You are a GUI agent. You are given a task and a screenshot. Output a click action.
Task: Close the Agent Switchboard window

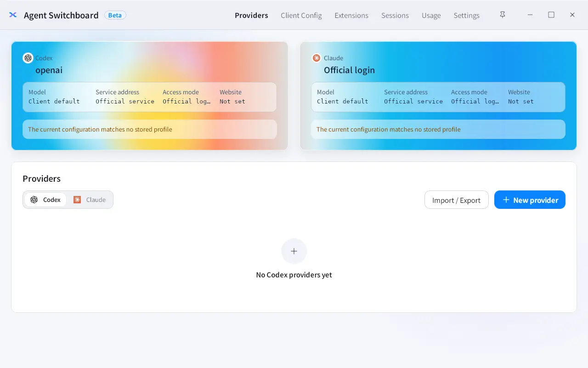(572, 15)
